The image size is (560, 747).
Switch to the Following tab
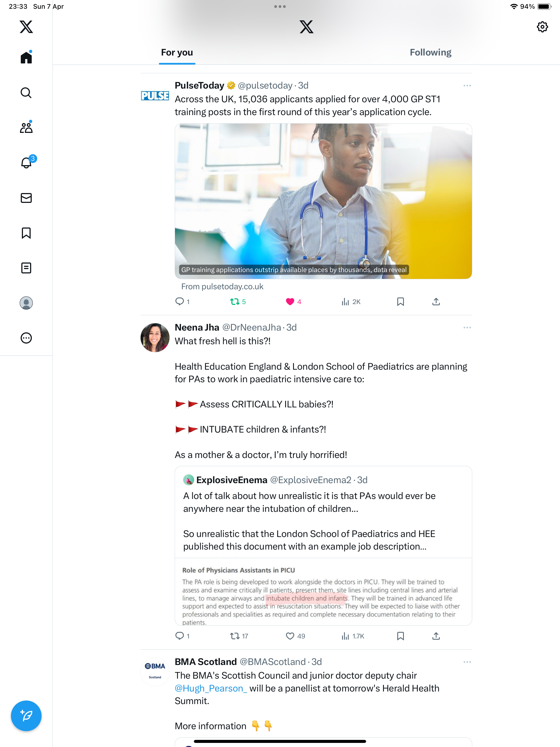430,52
